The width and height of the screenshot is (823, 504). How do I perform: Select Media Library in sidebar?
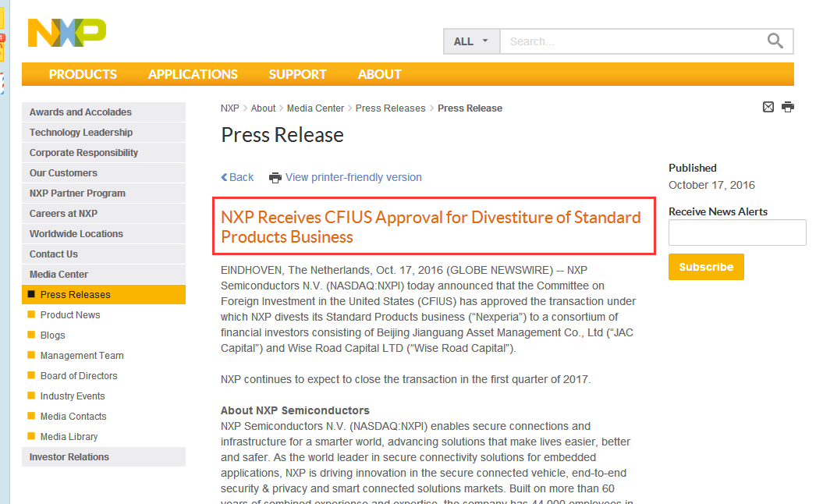coord(69,437)
